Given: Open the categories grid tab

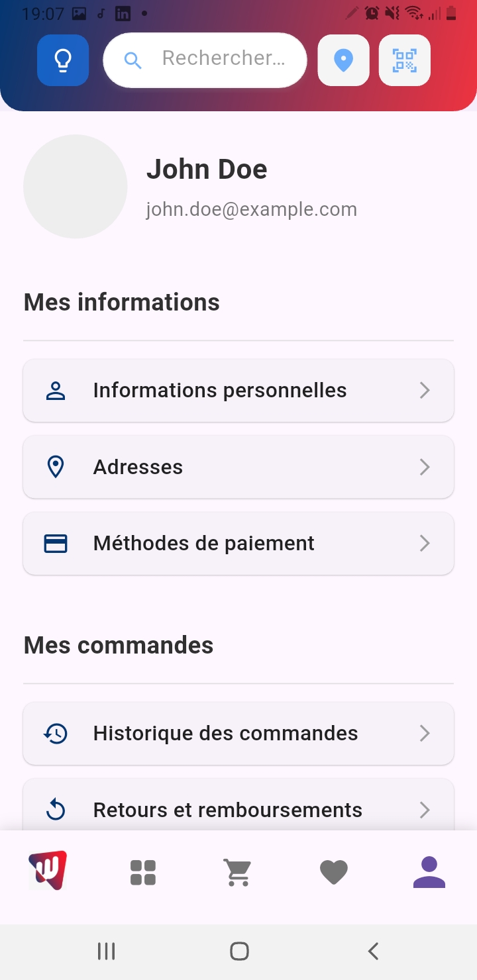Looking at the screenshot, I should pyautogui.click(x=143, y=872).
